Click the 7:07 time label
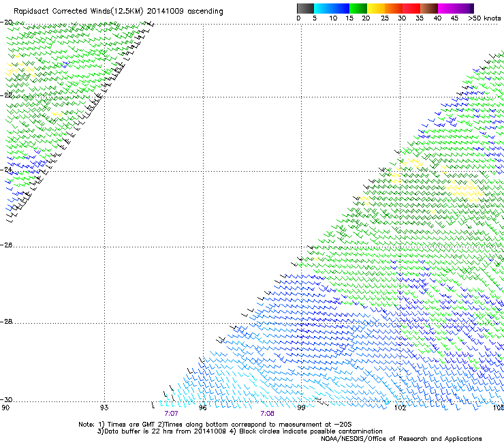 click(x=171, y=414)
